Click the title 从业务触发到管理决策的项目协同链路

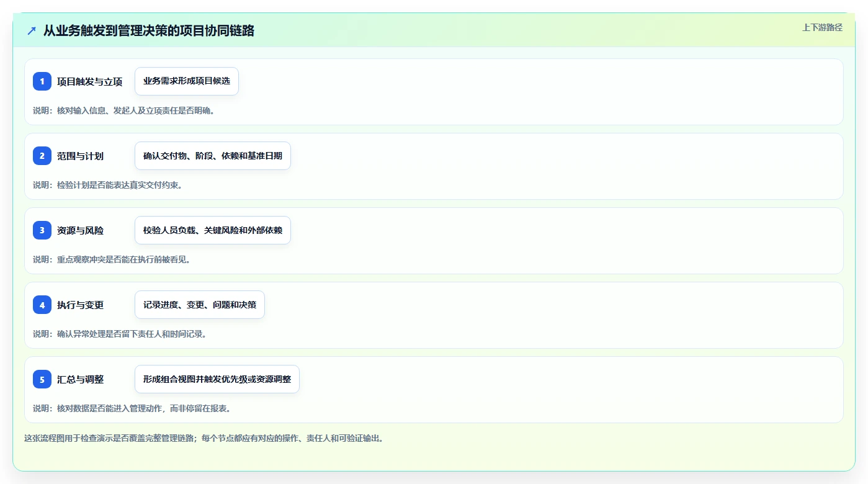(x=149, y=30)
